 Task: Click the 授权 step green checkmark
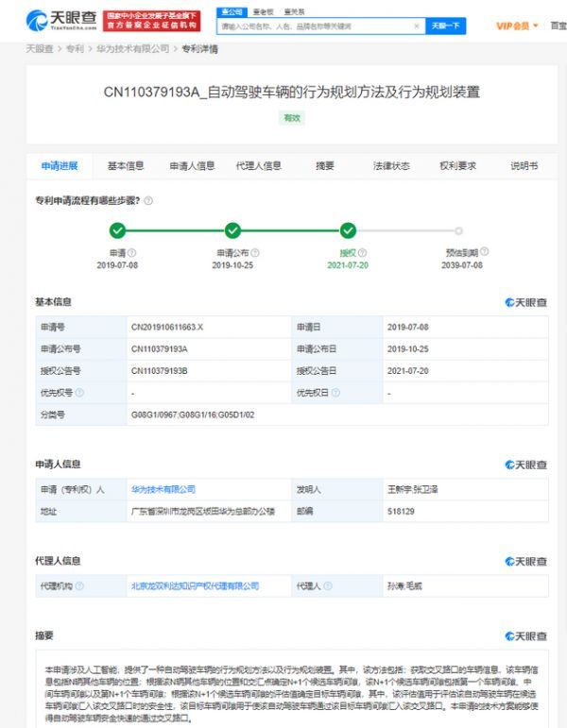(348, 230)
